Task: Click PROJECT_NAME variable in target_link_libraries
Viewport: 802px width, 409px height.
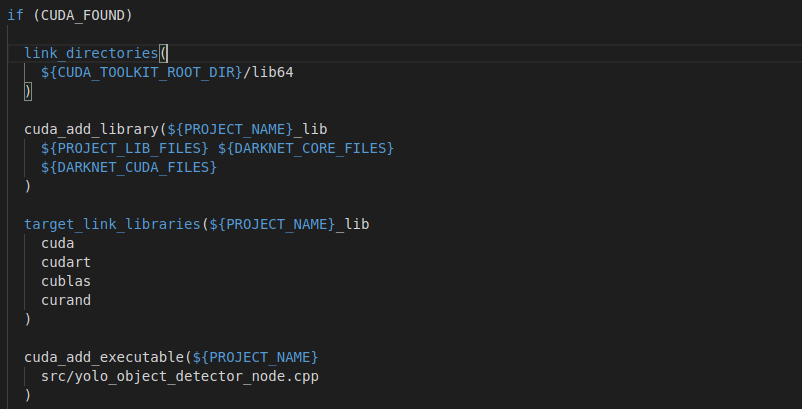Action: click(272, 224)
